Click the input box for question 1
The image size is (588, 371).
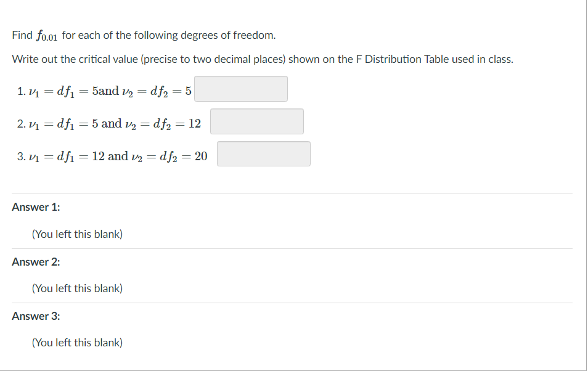click(x=240, y=88)
